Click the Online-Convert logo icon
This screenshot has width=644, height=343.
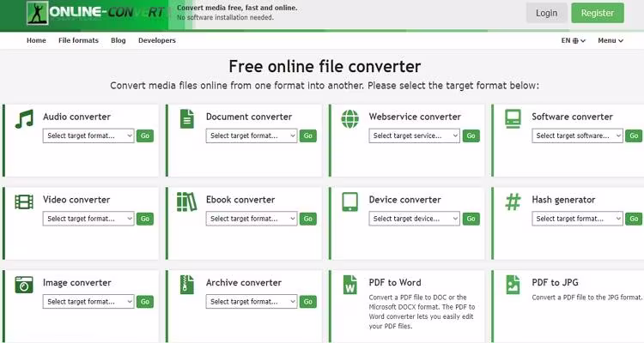coord(38,13)
